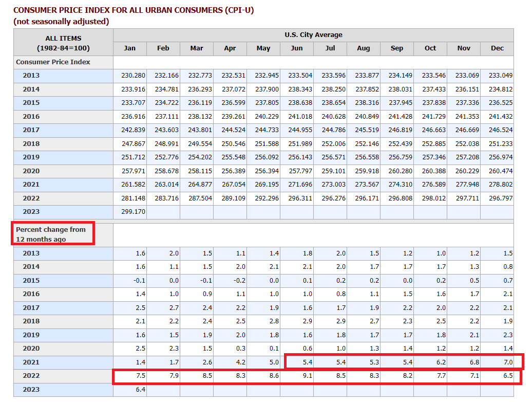Select index value 256.092 for May 2019
This screenshot has width=532, height=402.
(x=267, y=157)
